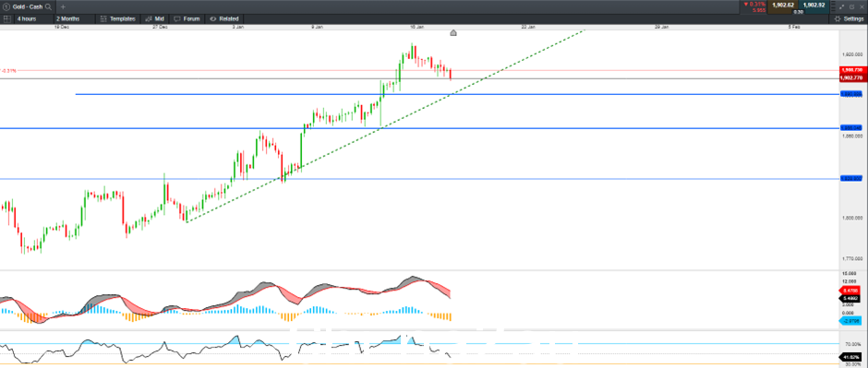Select the 1,829 blue price level label
The height and width of the screenshot is (368, 868).
(x=850, y=179)
